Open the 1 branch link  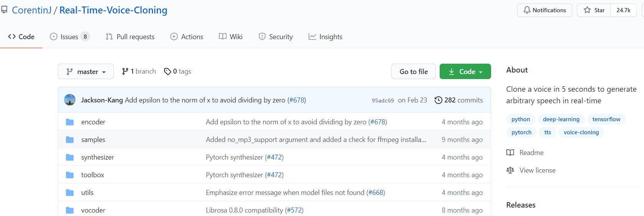click(x=139, y=71)
